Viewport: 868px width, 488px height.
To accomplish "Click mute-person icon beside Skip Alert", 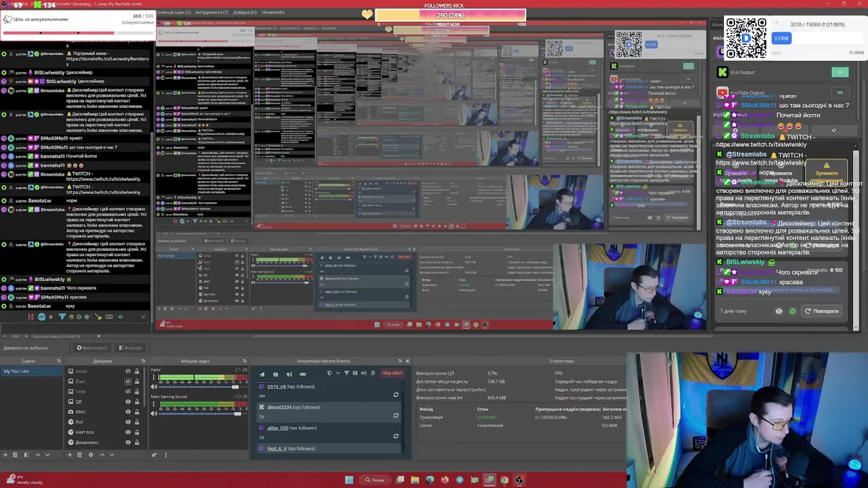I will point(373,373).
